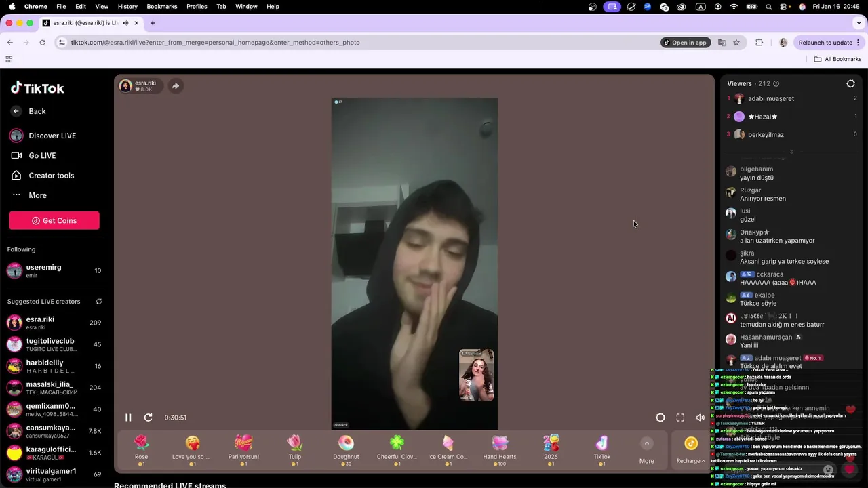
Task: Mute the stream volume
Action: tap(700, 418)
